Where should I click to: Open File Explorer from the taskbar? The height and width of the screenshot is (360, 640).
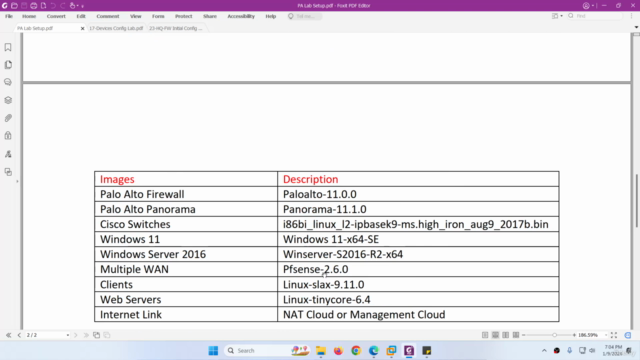click(321, 351)
